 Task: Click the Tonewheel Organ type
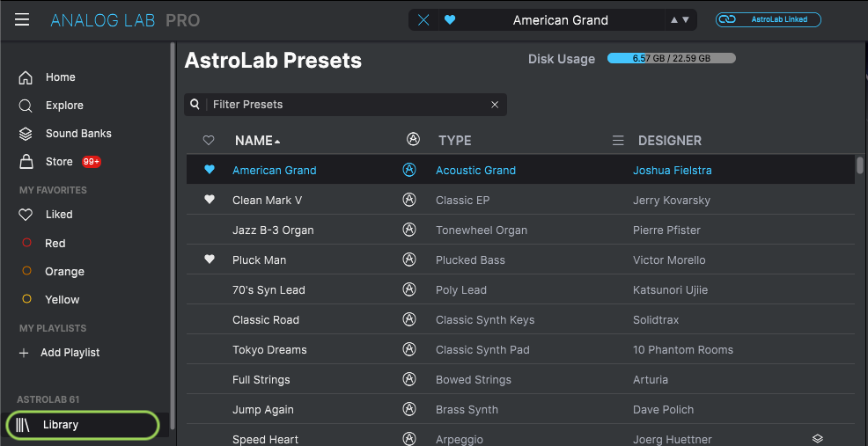[481, 230]
